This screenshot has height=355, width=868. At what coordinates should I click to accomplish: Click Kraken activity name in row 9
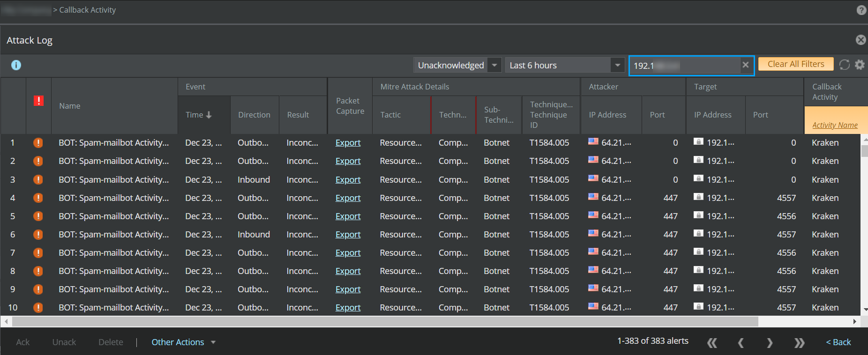pyautogui.click(x=825, y=289)
